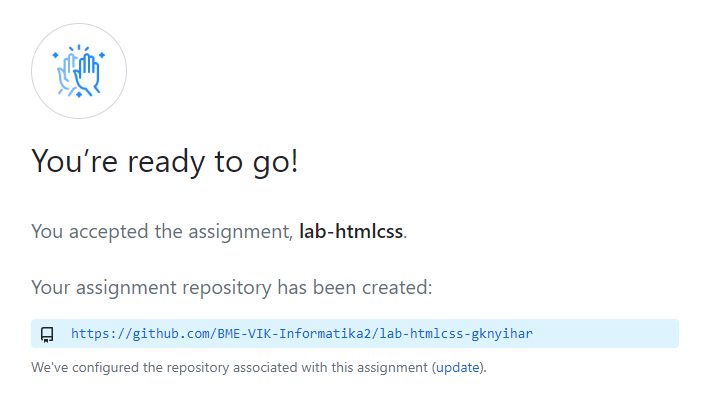Click the word "created:" above the URL box
This screenshot has width=721, height=403.
(398, 288)
